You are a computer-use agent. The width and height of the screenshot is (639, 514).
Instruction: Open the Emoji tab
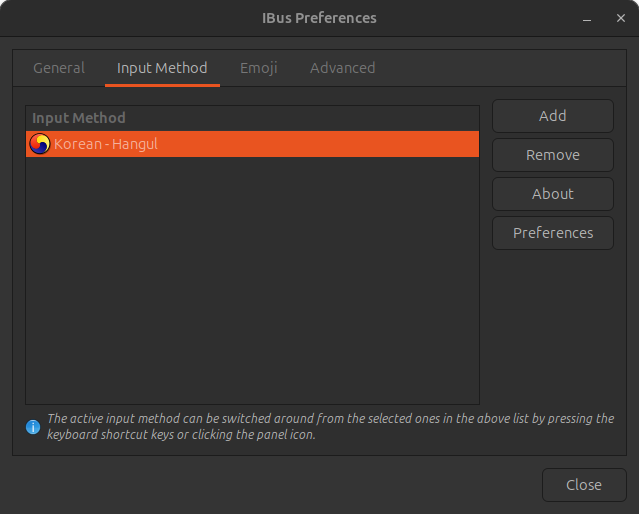coord(259,68)
